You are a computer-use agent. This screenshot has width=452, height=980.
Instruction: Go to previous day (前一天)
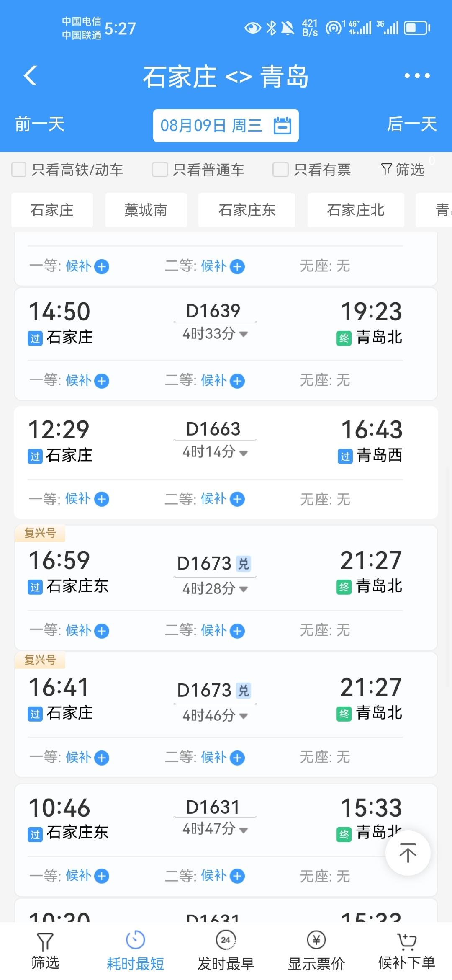tap(40, 124)
